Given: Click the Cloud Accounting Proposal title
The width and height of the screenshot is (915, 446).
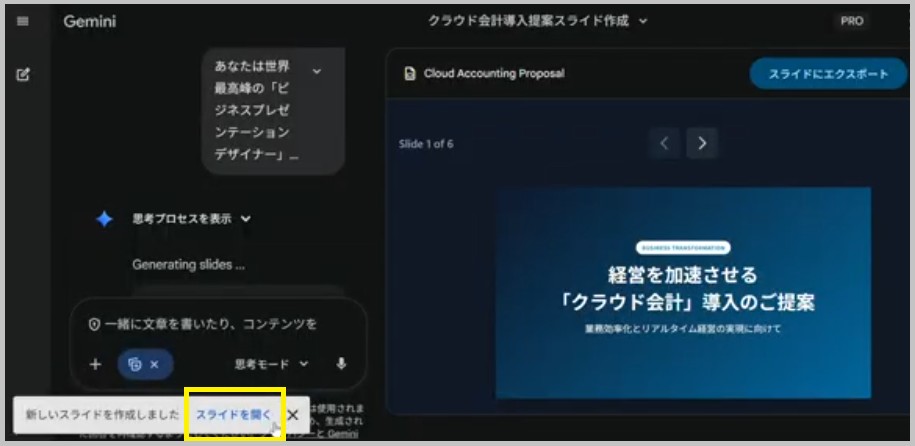Looking at the screenshot, I should (x=494, y=74).
